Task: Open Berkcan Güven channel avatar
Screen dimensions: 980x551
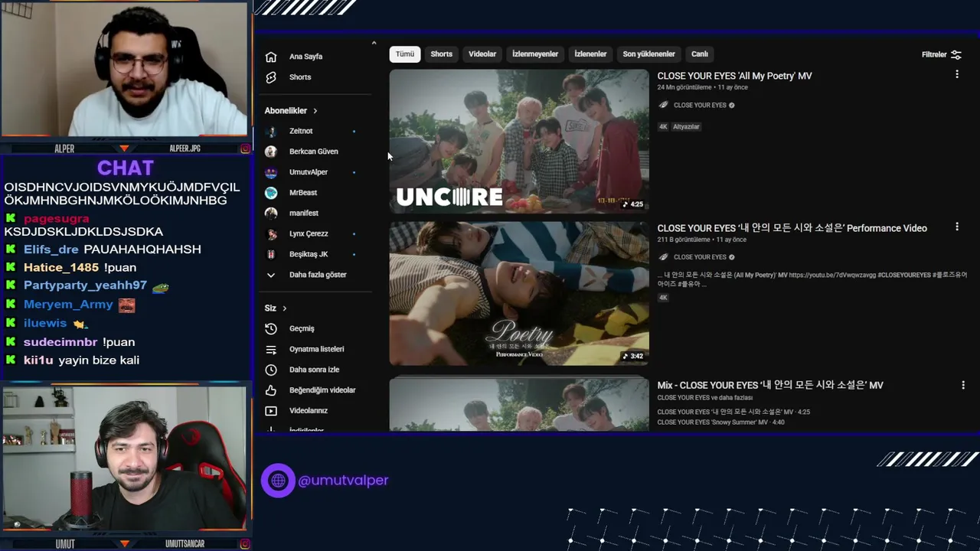Action: 270,152
